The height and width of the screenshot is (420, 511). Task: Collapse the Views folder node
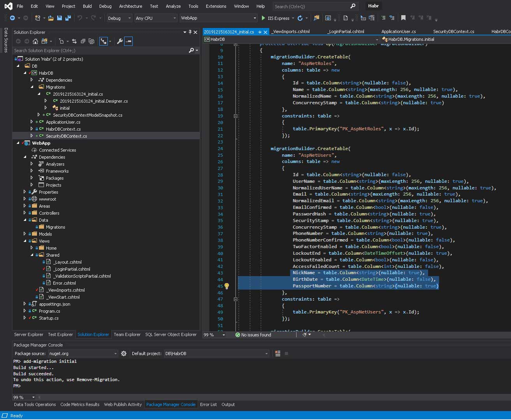25,241
